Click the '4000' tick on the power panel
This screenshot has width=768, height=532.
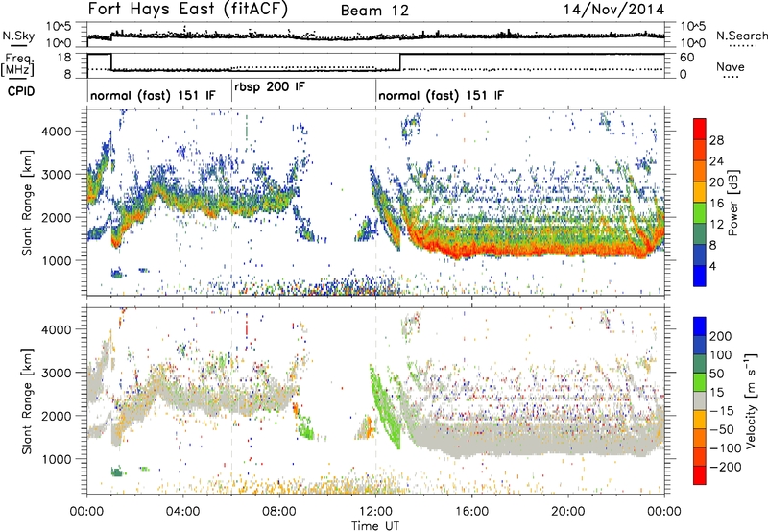[57, 132]
